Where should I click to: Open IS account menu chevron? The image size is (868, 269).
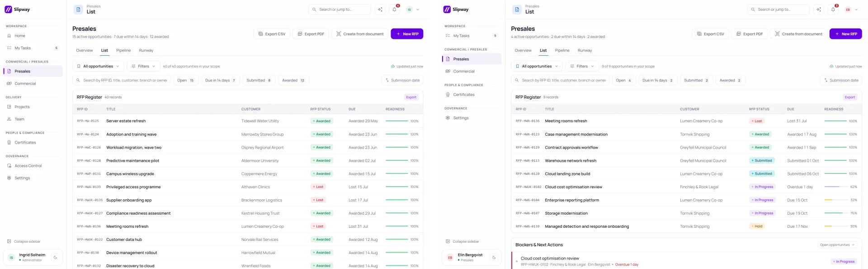click(418, 10)
